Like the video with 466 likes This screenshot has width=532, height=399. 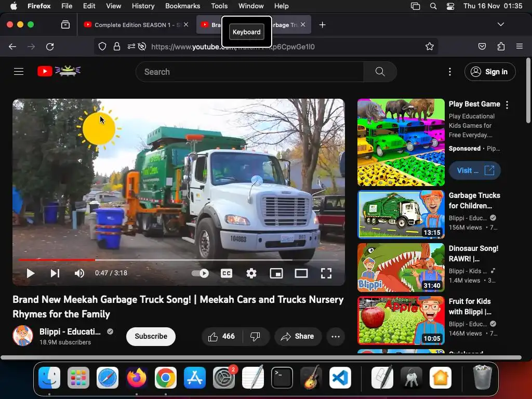pos(221,336)
